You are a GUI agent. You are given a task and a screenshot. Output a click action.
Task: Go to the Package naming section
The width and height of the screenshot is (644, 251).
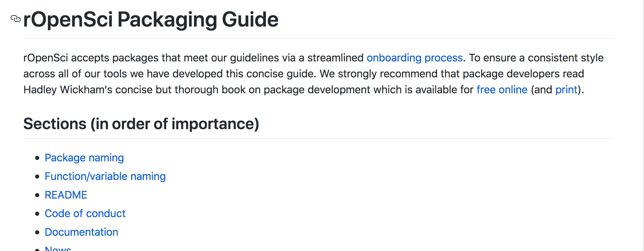(84, 158)
